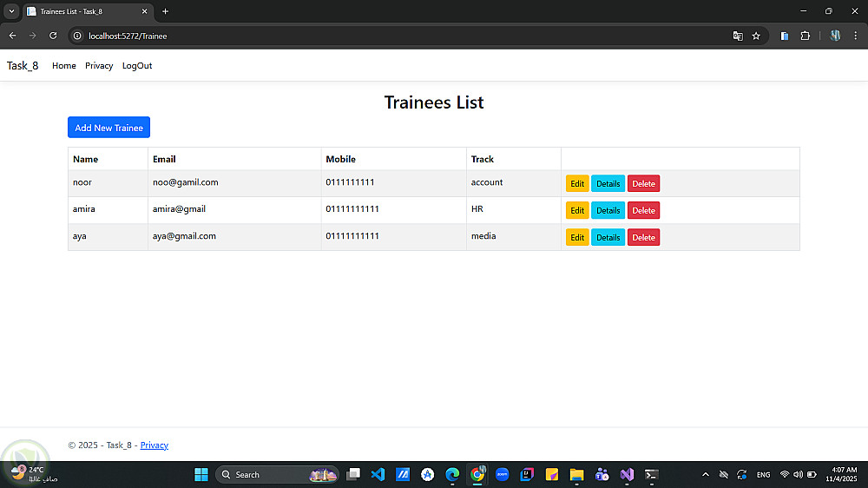The width and height of the screenshot is (868, 488).
Task: Open Microsoft Teams from the taskbar
Action: pos(602,474)
